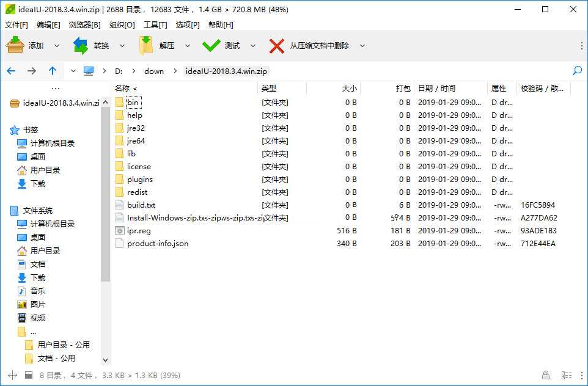Open the toolbar overflow menu at top right
This screenshot has height=386, width=588.
(x=582, y=45)
